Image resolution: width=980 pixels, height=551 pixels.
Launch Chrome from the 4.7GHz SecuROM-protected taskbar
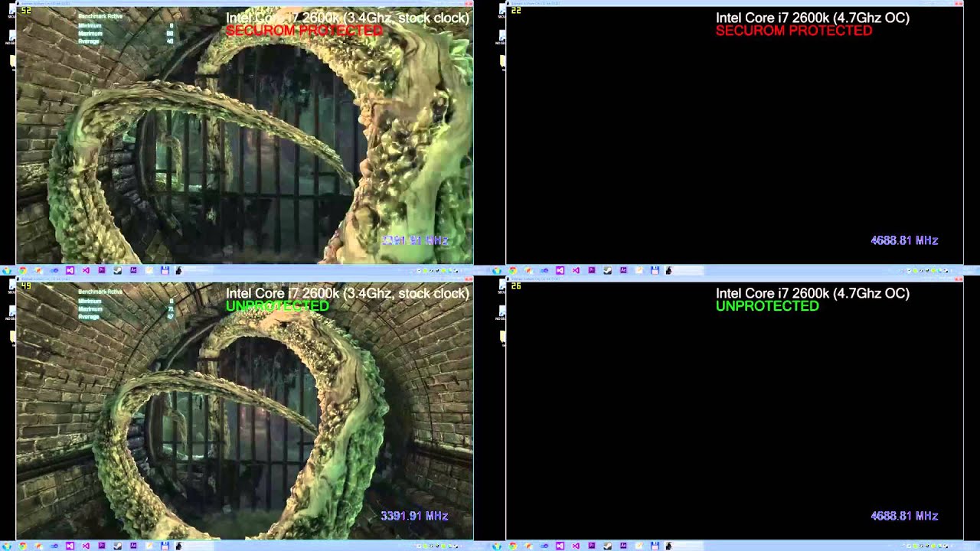point(513,271)
